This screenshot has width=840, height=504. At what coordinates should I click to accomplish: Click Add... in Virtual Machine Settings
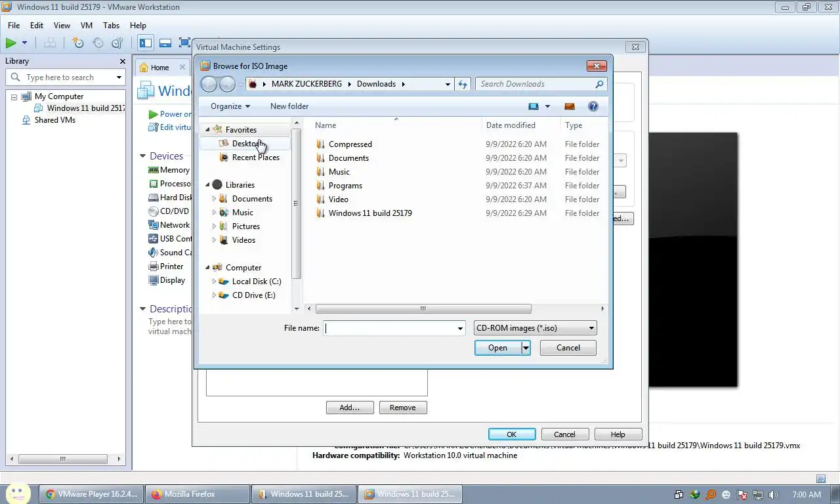[x=350, y=408]
